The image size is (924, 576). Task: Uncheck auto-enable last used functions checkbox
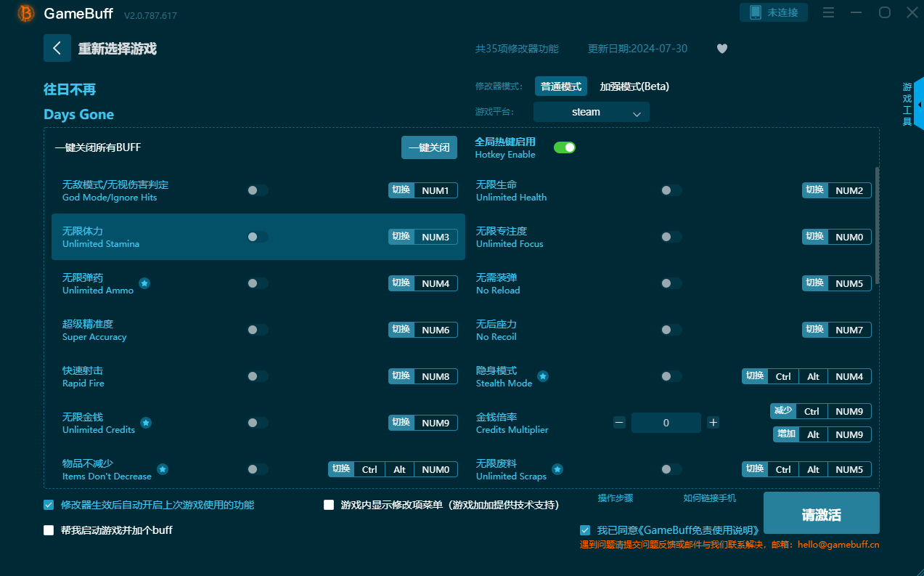coord(49,505)
